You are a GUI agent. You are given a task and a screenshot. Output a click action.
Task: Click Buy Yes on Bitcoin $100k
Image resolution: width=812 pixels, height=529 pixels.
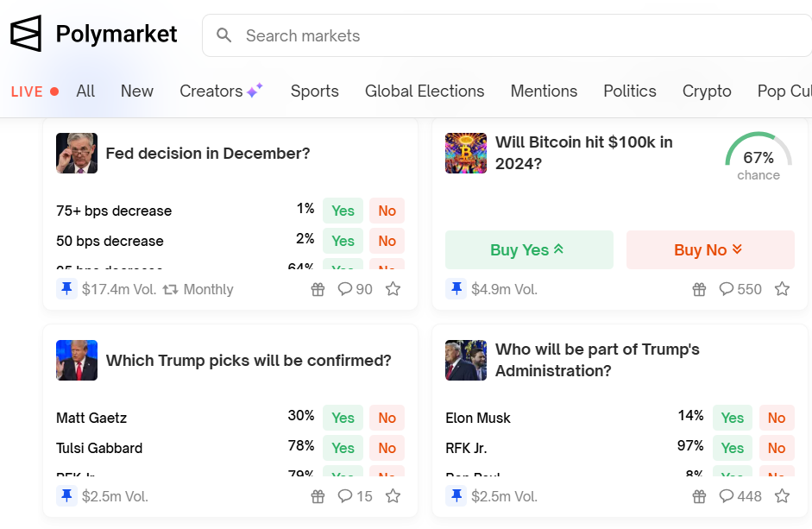tap(529, 250)
